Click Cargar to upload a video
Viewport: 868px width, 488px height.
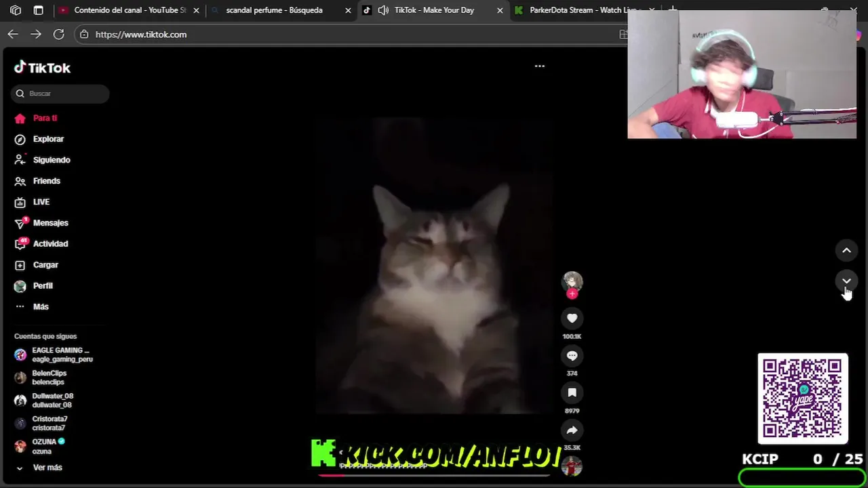tap(45, 265)
